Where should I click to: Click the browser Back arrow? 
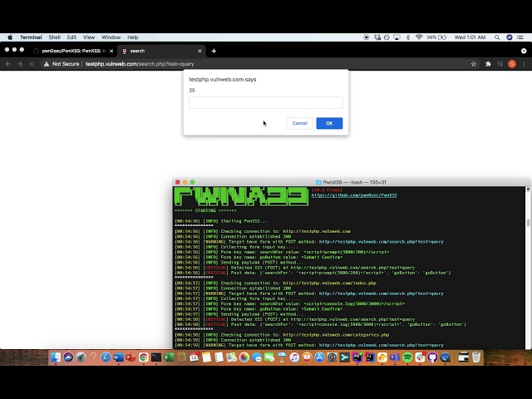pos(8,64)
